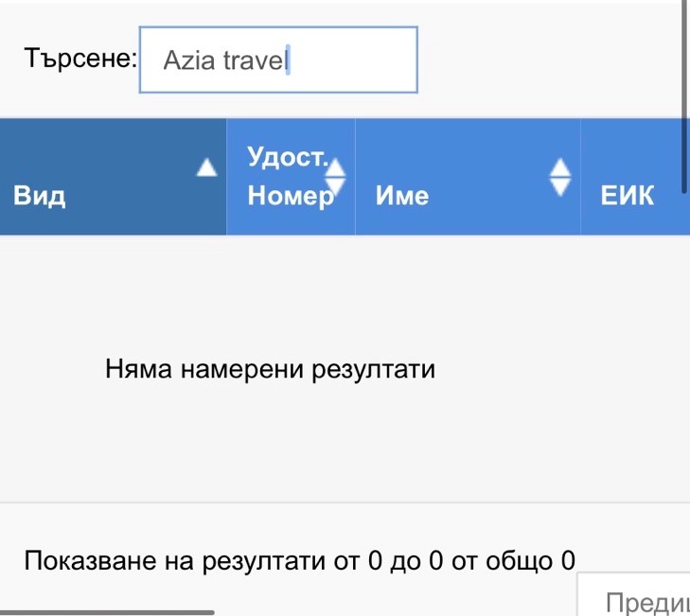Sort by the Име column header

coord(402,196)
